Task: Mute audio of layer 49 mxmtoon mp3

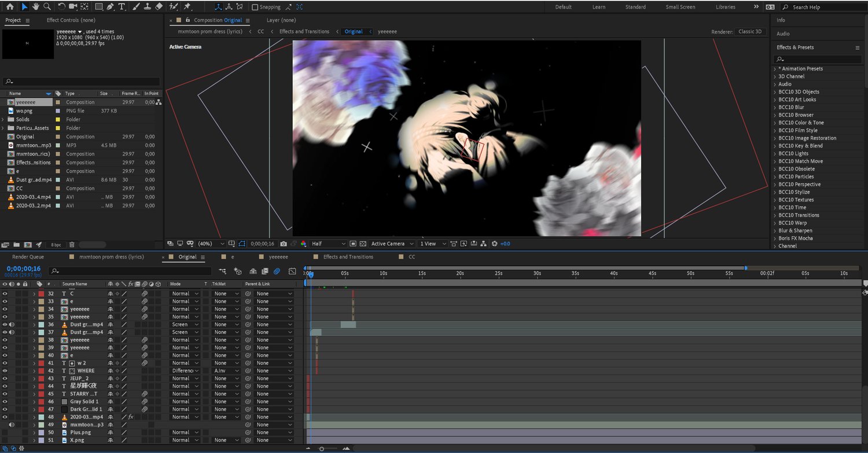Action: point(12,425)
